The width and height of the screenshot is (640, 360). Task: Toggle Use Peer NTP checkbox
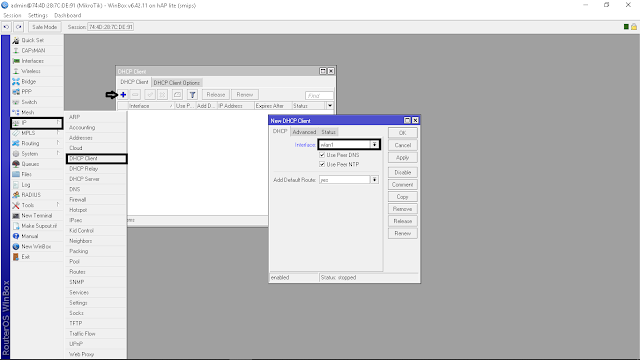pos(322,164)
